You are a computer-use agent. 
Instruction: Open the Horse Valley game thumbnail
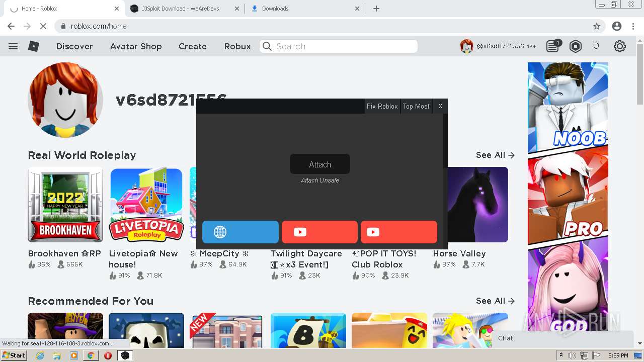[478, 205]
